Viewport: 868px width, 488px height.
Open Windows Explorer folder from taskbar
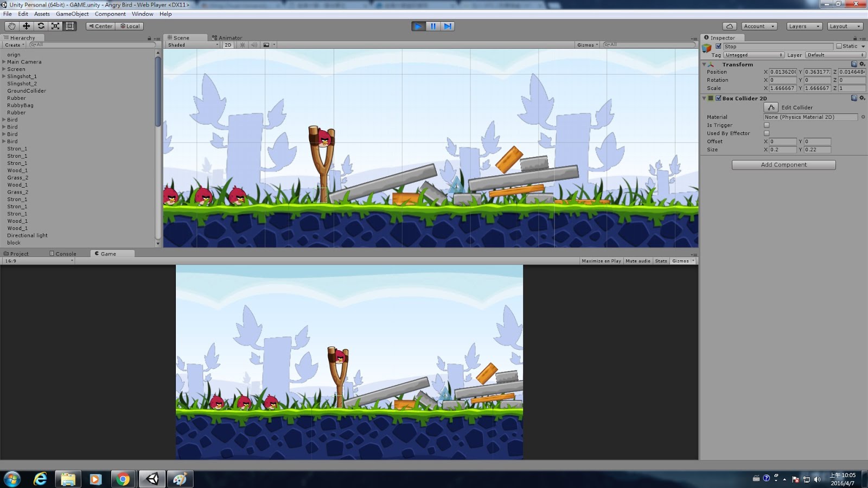pyautogui.click(x=68, y=479)
